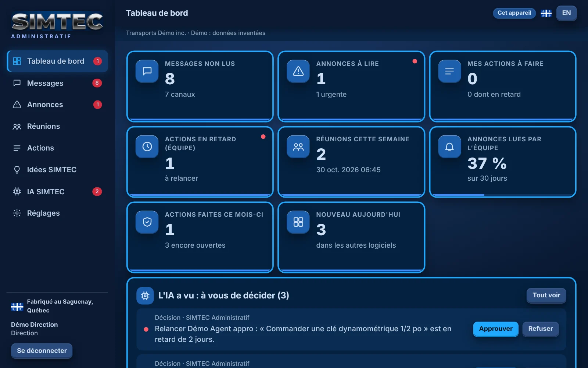The width and height of the screenshot is (588, 368).
Task: Open the Tableau de bord menu item
Action: tap(57, 61)
